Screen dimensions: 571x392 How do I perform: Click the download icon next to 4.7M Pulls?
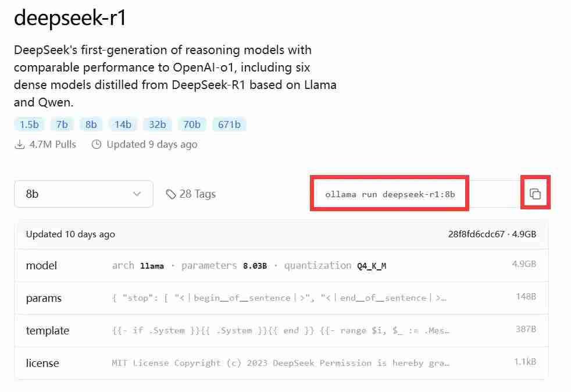tap(20, 144)
